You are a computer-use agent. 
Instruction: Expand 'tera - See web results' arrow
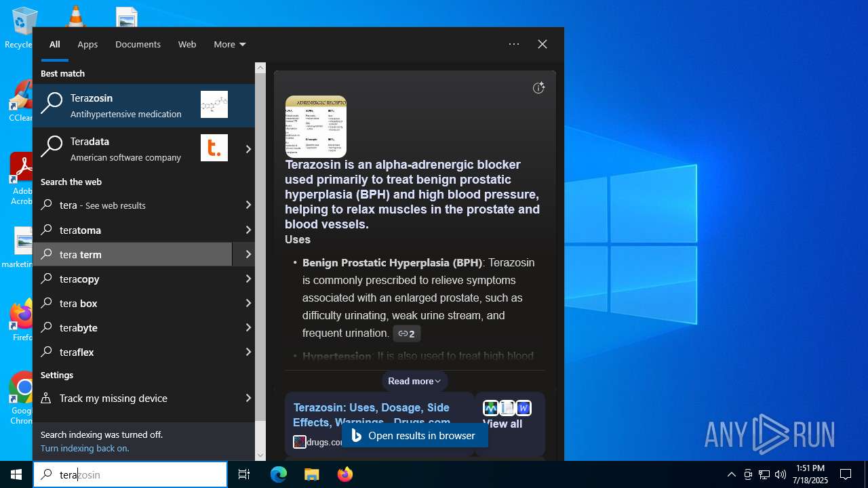pos(248,205)
